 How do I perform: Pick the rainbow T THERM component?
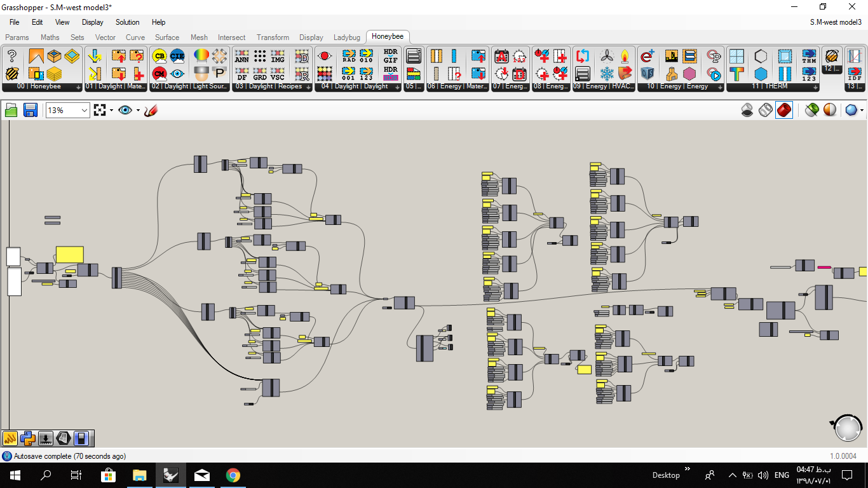click(737, 74)
